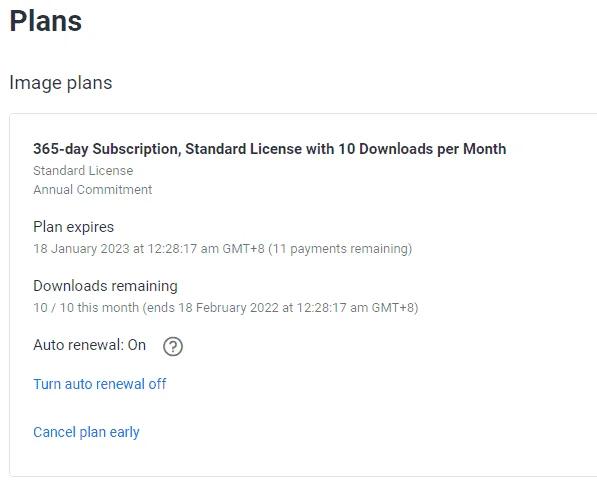
Task: Click the auto renewal help question-mark icon
Action: [173, 346]
